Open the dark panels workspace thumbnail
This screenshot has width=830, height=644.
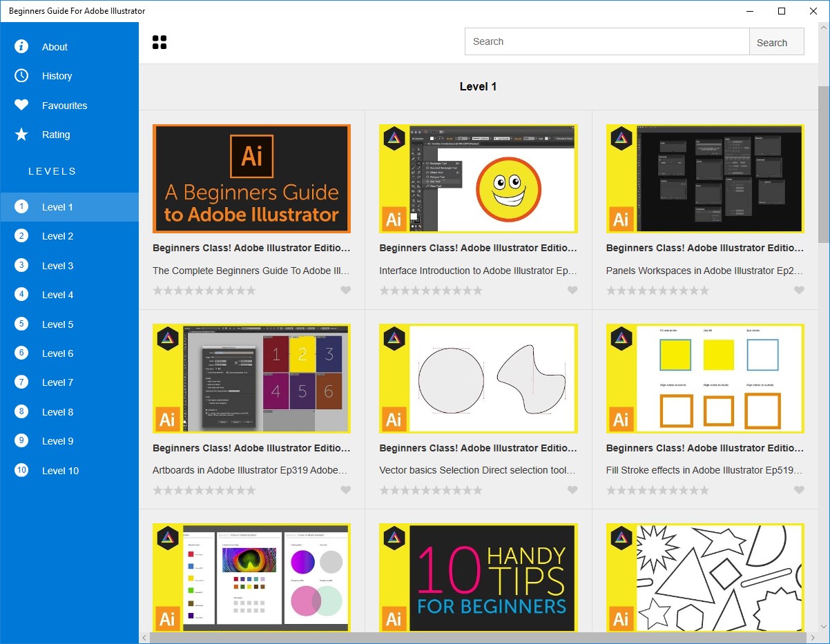705,179
